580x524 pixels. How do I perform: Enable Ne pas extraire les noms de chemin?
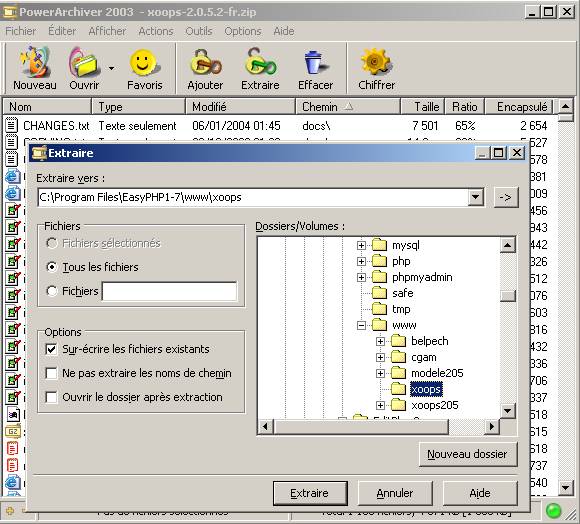point(51,373)
